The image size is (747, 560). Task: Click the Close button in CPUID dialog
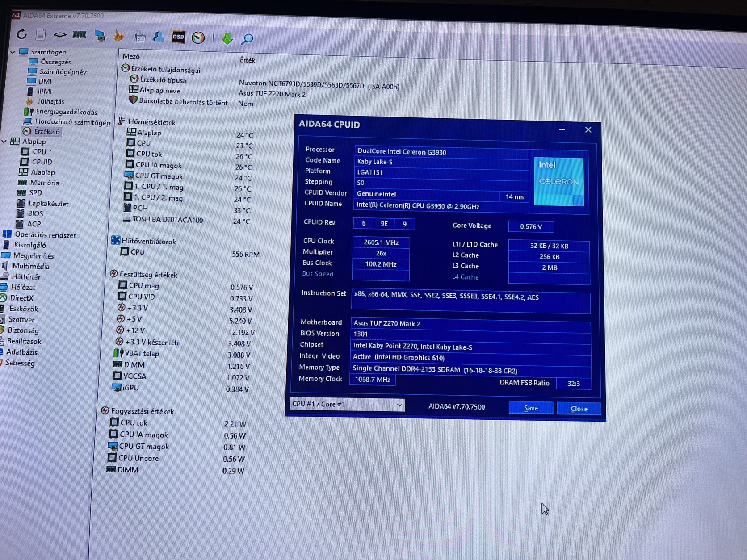579,408
